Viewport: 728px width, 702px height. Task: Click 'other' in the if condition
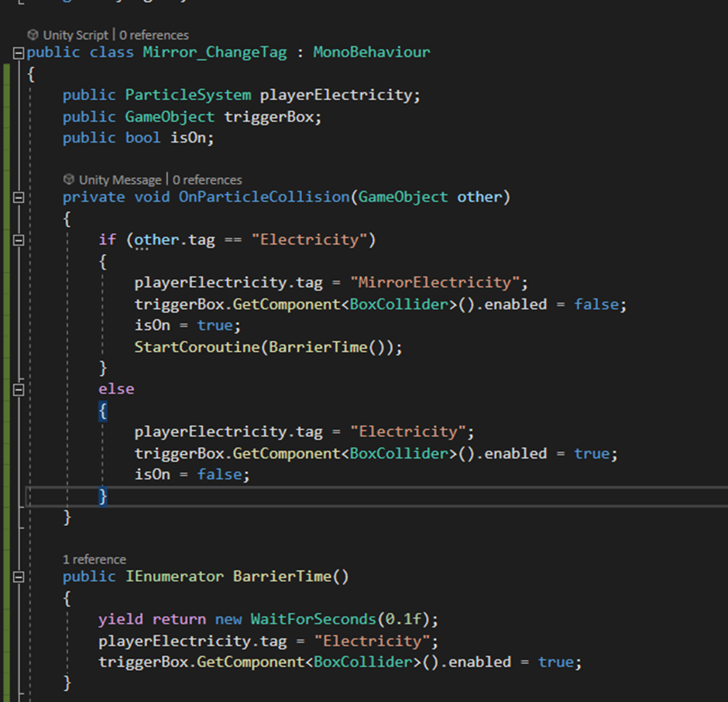pyautogui.click(x=156, y=239)
